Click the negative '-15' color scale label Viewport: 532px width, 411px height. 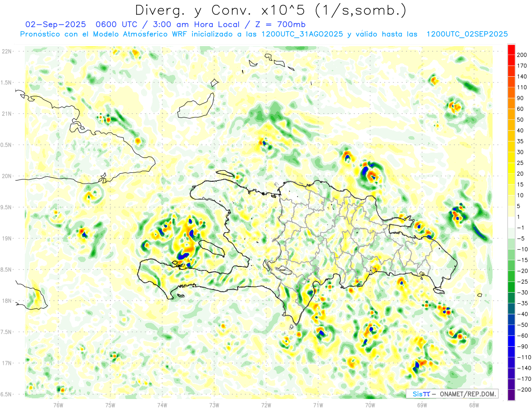pyautogui.click(x=523, y=260)
